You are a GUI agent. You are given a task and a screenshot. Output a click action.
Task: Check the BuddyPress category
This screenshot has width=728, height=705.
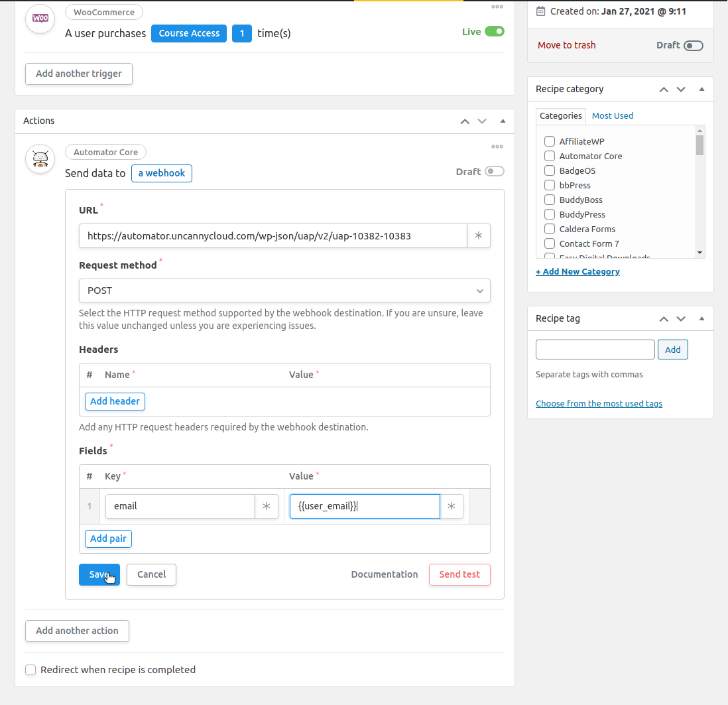pos(549,214)
